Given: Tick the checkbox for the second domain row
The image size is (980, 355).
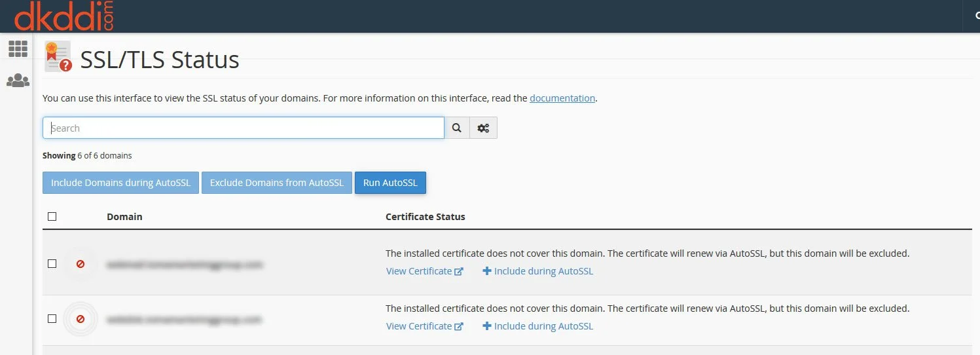Looking at the screenshot, I should pyautogui.click(x=52, y=319).
